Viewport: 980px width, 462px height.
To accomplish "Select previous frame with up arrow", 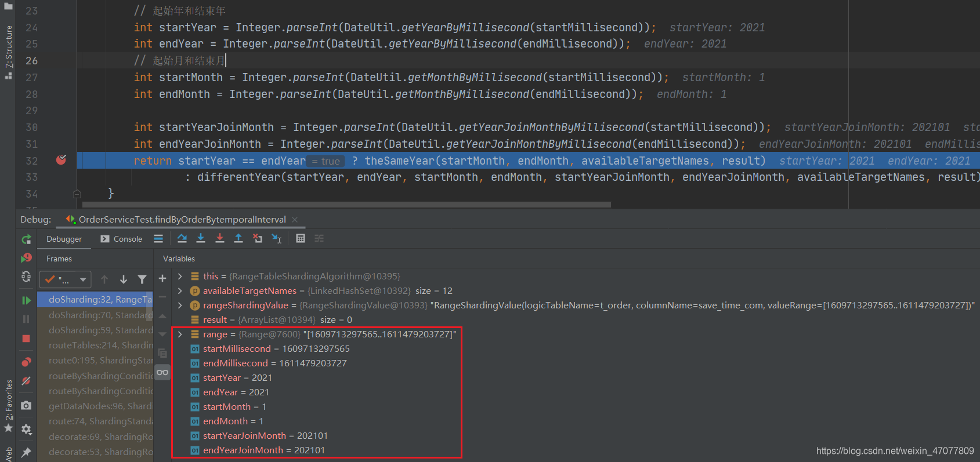I will 104,279.
